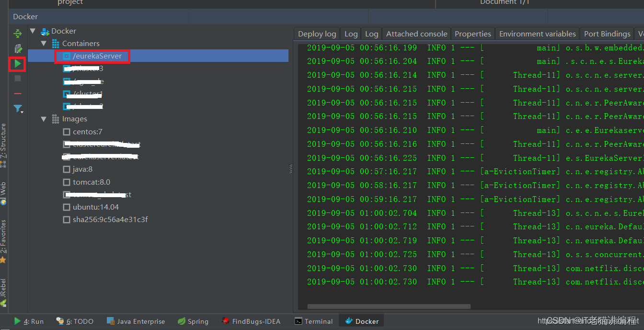Switch to the Port Bindings tab
This screenshot has width=644, height=330.
(x=607, y=34)
